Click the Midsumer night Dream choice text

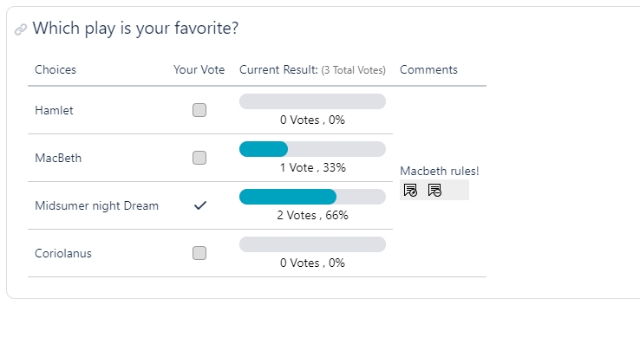tap(96, 205)
